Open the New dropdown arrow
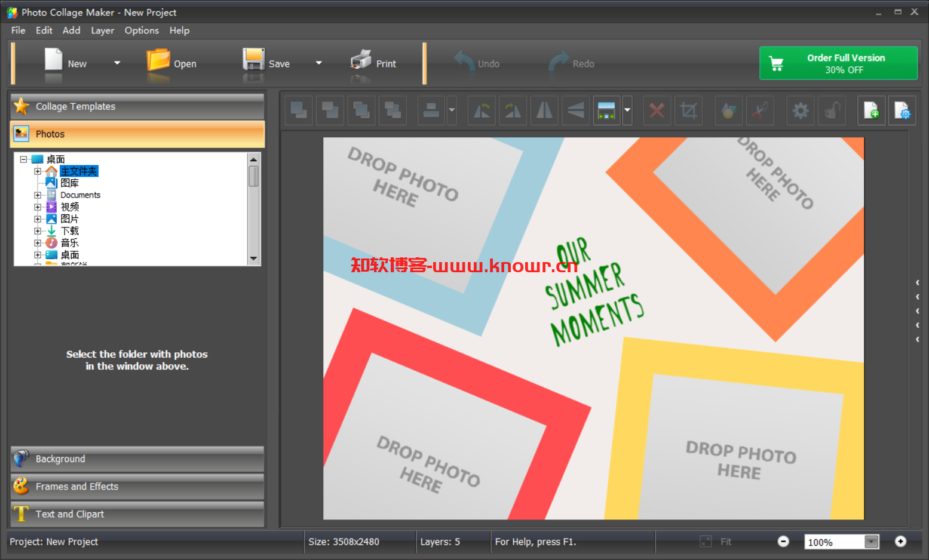929x560 pixels. tap(117, 63)
